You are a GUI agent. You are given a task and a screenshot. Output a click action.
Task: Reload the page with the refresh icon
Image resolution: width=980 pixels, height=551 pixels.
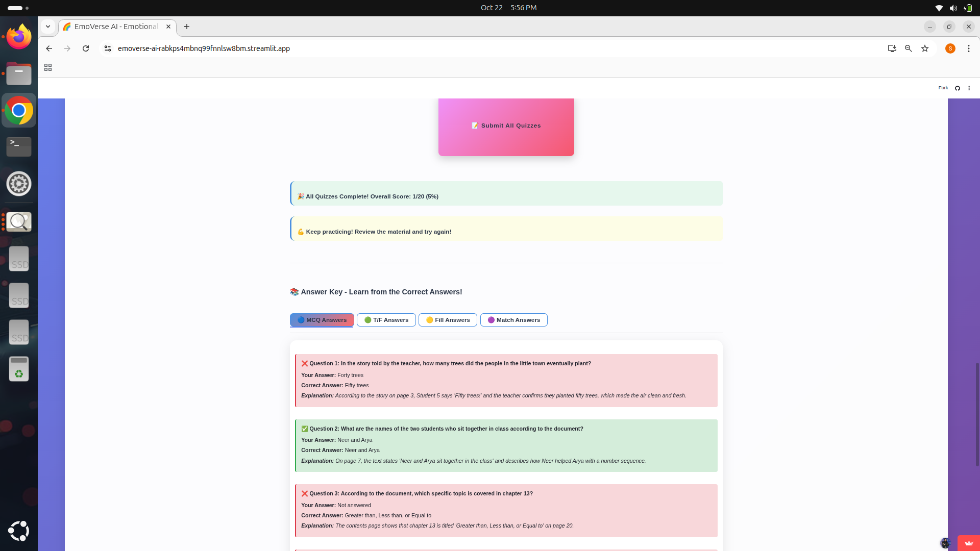coord(86,48)
